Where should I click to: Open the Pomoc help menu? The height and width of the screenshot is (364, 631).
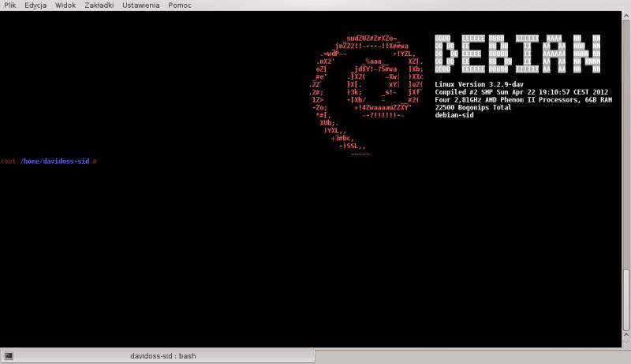coord(180,5)
